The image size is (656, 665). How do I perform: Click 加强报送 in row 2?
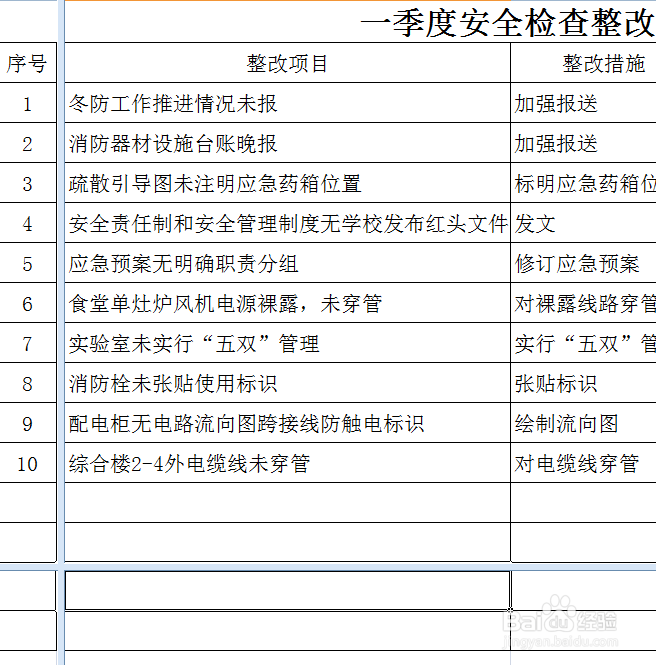583,143
